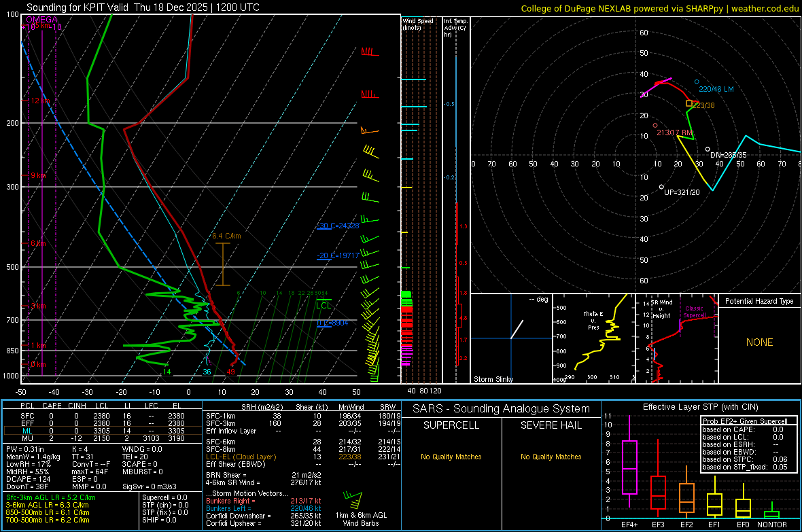
Task: Click the Wind Speed (knots) panel header
Action: (417, 24)
